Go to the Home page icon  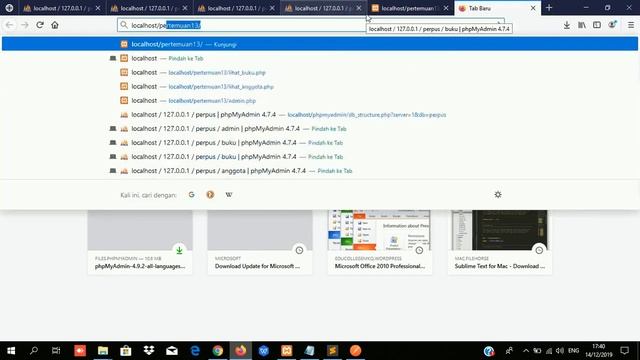pos(55,25)
